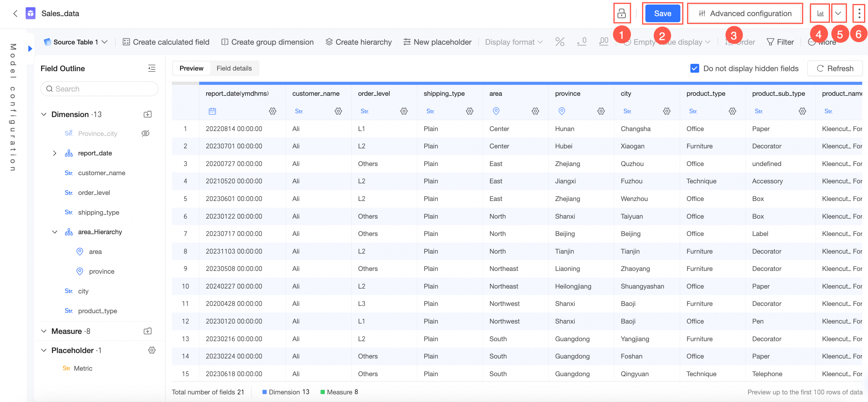Click the field Search input box
868x402 pixels.
point(99,88)
